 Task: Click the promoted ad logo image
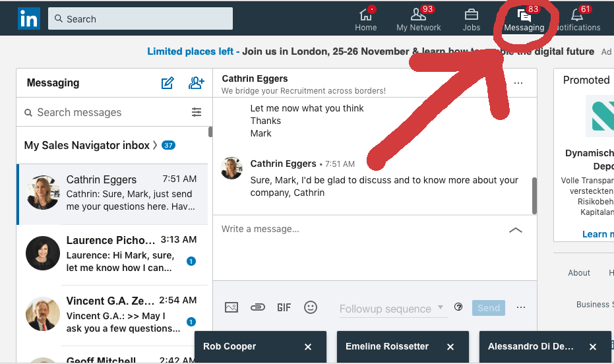coord(600,116)
